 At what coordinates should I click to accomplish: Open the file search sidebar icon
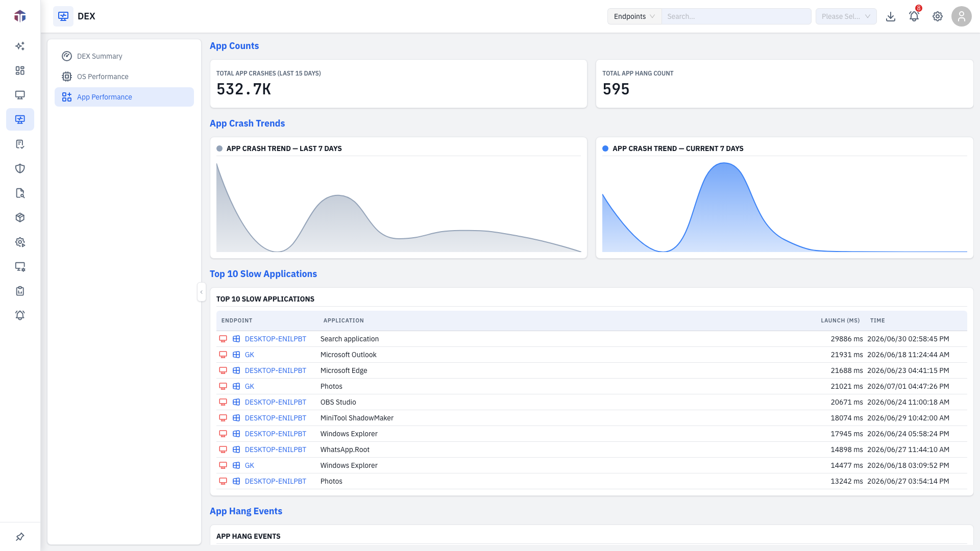click(20, 193)
